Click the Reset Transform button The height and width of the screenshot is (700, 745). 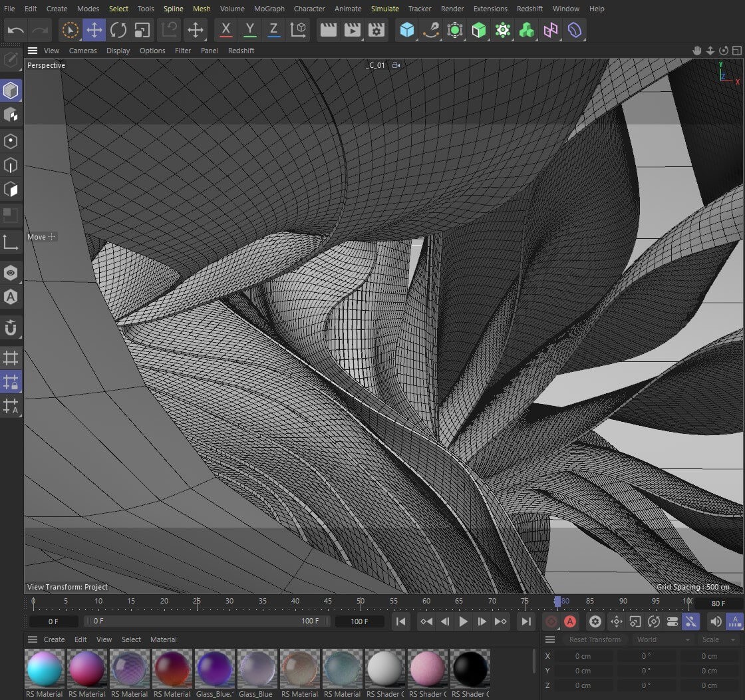point(594,639)
